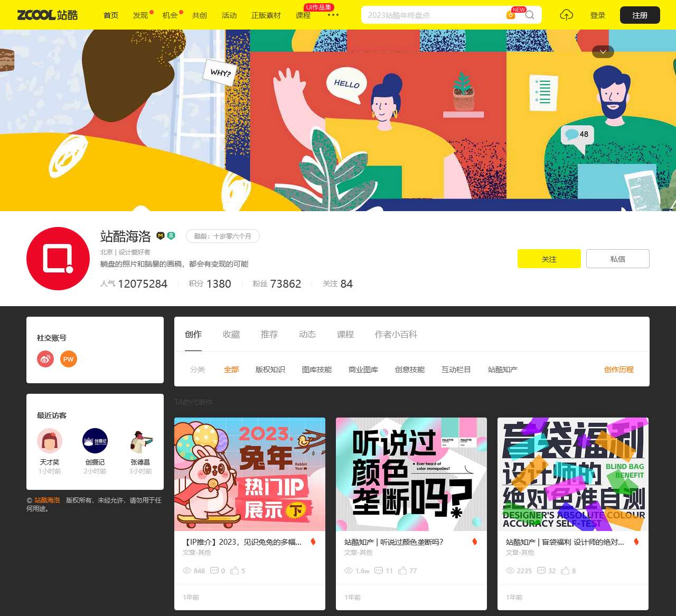Filter by 版权知识 category
Viewport: 676px width, 616px height.
point(270,369)
